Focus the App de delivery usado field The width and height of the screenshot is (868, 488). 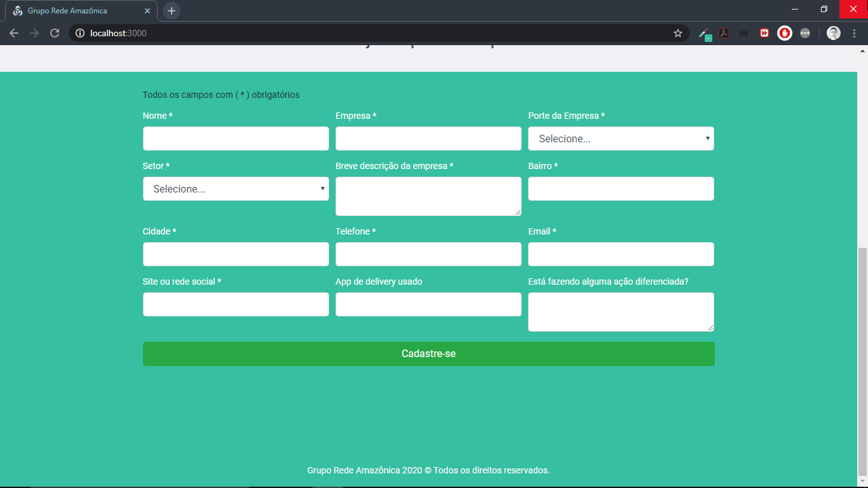428,304
